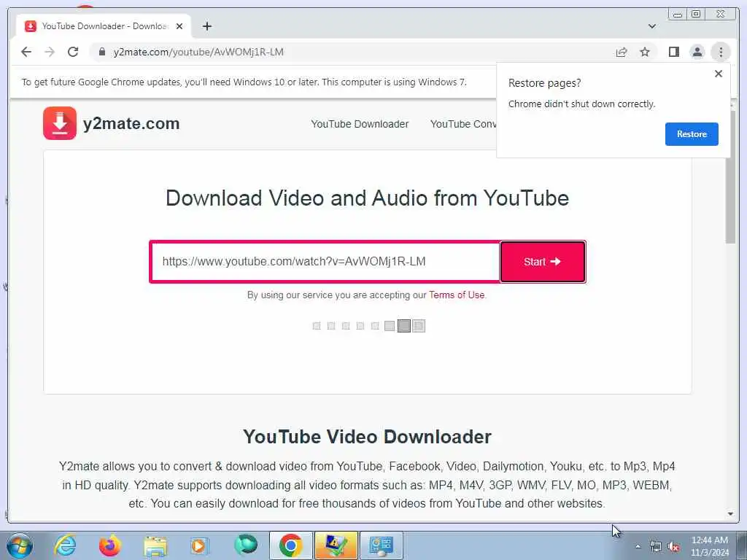Open Windows Explorer folder icon

pos(156,547)
